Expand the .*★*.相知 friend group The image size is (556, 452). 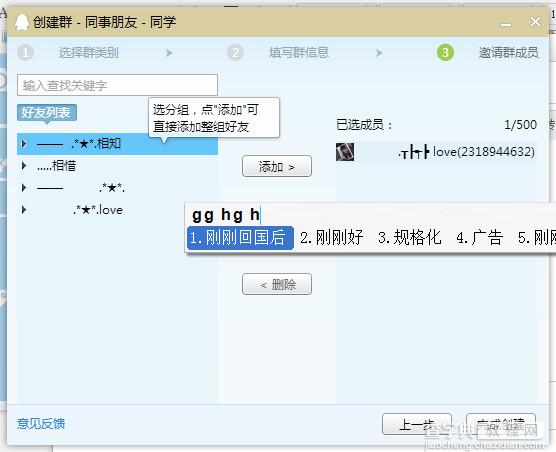24,144
